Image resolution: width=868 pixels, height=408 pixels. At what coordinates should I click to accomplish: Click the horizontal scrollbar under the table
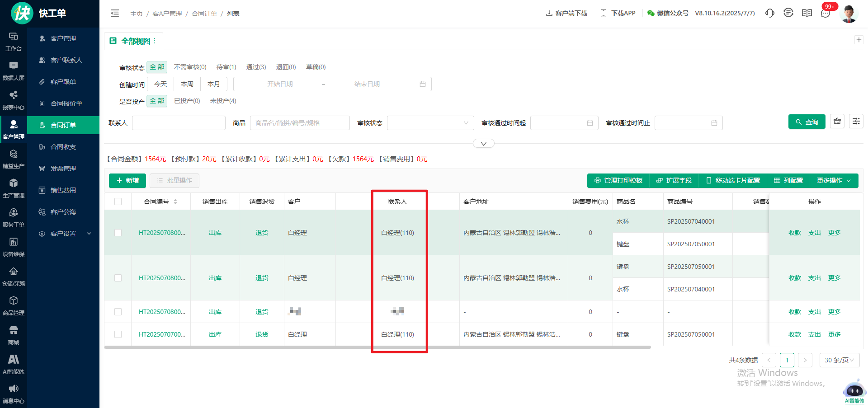377,347
